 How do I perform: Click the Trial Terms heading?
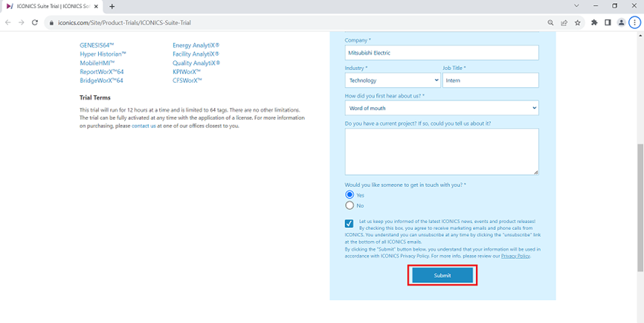(x=95, y=97)
